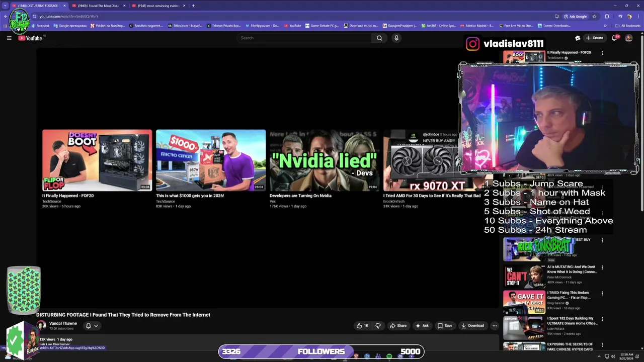The image size is (644, 362).
Task: Click EXPOSING THE SECRETS OF FAKE CHINESE title
Action: [x=570, y=346]
